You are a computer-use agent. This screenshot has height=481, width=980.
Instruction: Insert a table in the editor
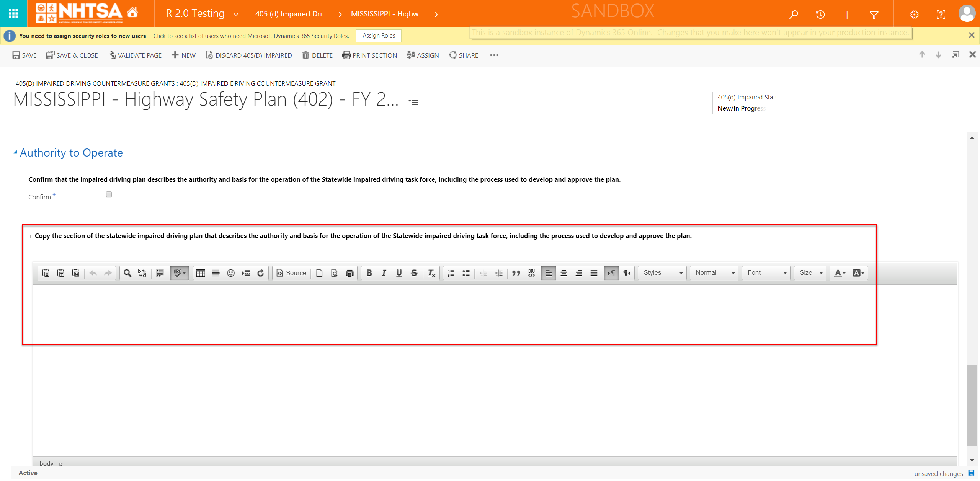pyautogui.click(x=201, y=273)
